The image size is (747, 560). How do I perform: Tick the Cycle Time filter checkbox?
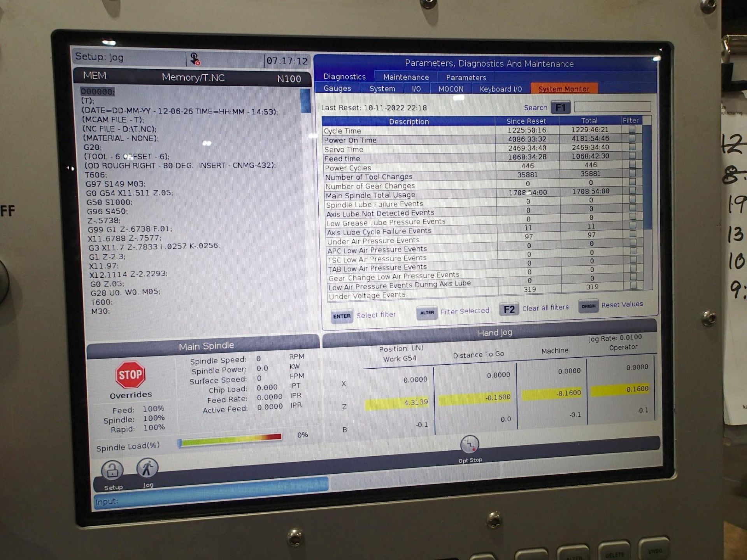coord(632,129)
